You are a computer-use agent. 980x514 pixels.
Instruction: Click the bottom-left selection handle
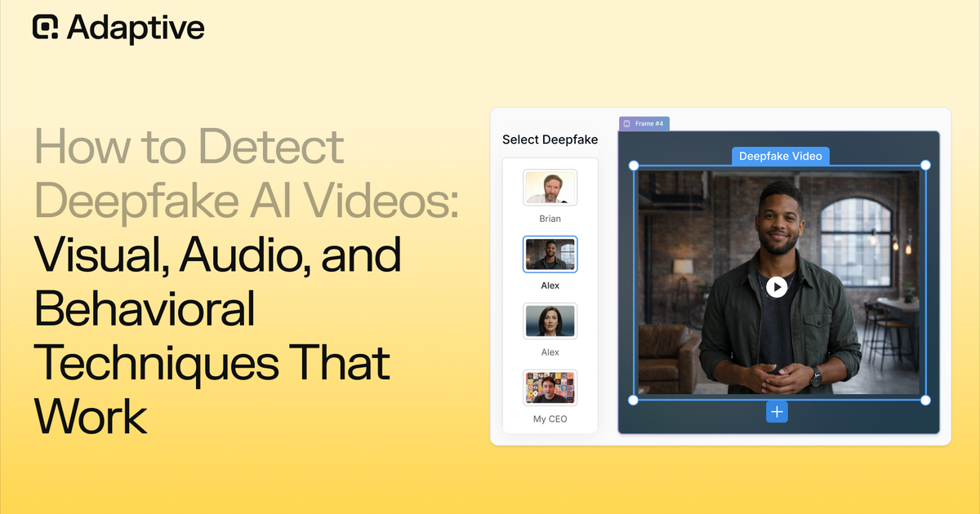[x=633, y=400]
